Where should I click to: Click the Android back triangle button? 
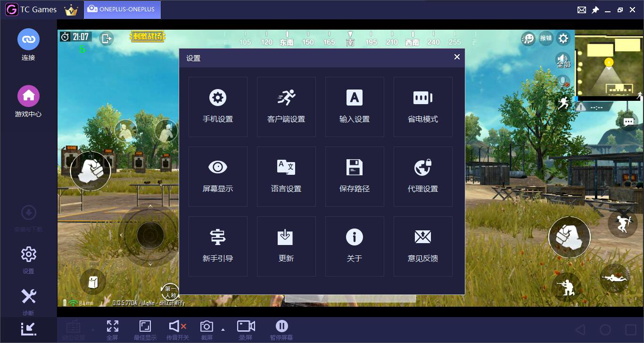[x=580, y=329]
